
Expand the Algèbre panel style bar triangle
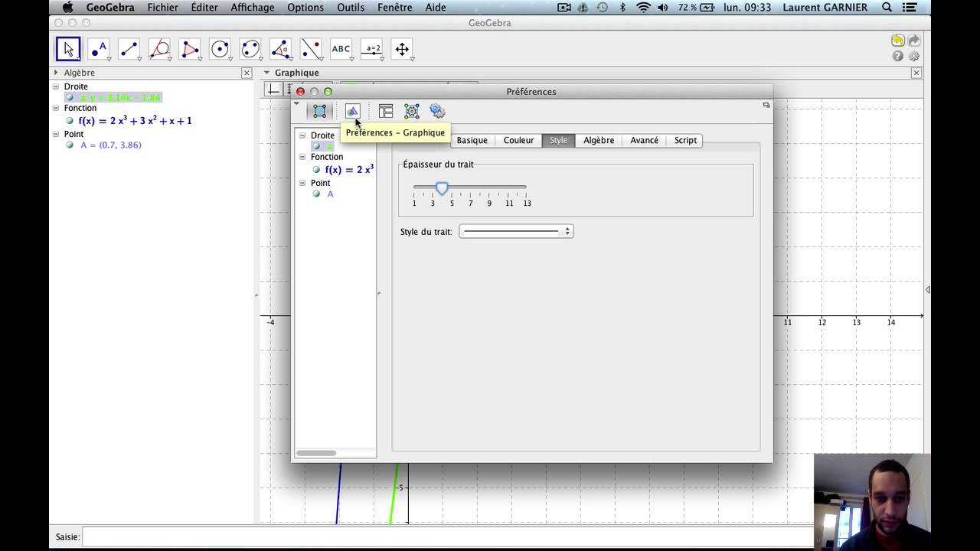tap(55, 73)
